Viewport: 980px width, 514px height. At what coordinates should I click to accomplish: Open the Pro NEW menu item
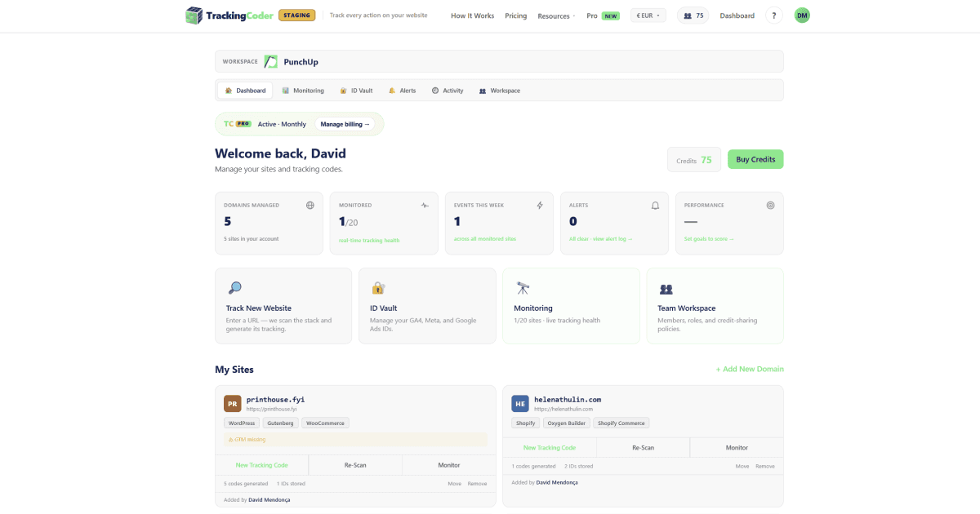603,16
